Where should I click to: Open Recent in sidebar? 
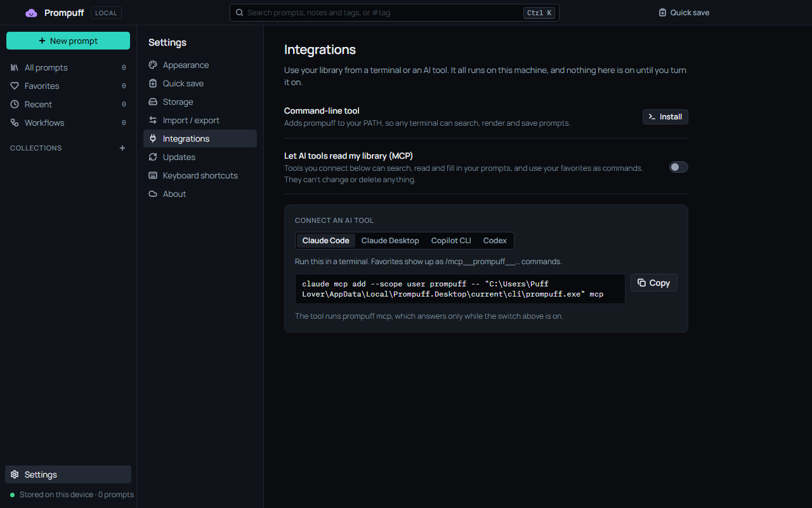[68, 104]
